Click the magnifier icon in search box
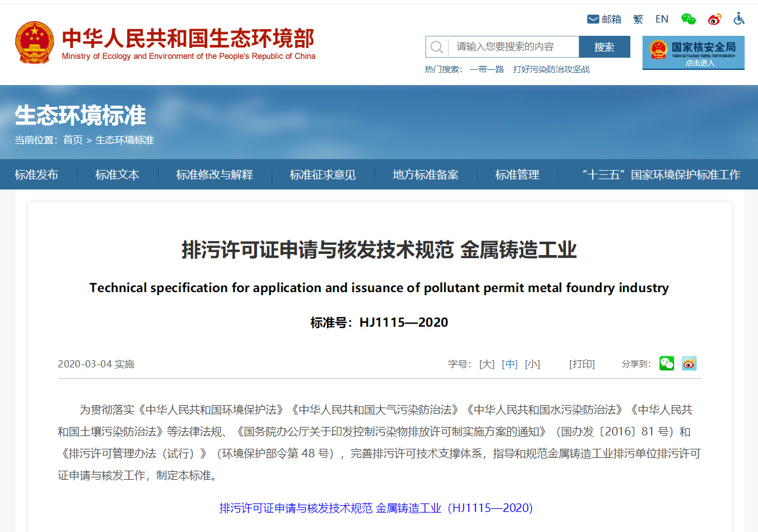 436,47
